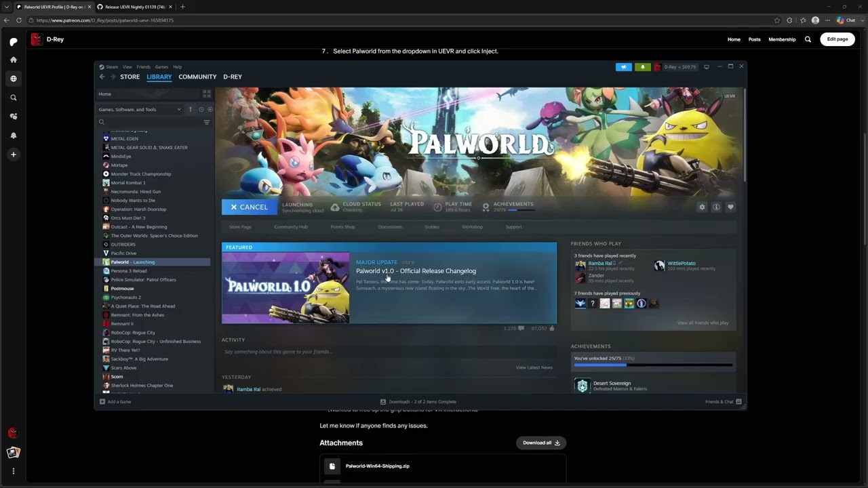Open the Friends menu in Steam
Screen dimensions: 868x488
pyautogui.click(x=143, y=67)
